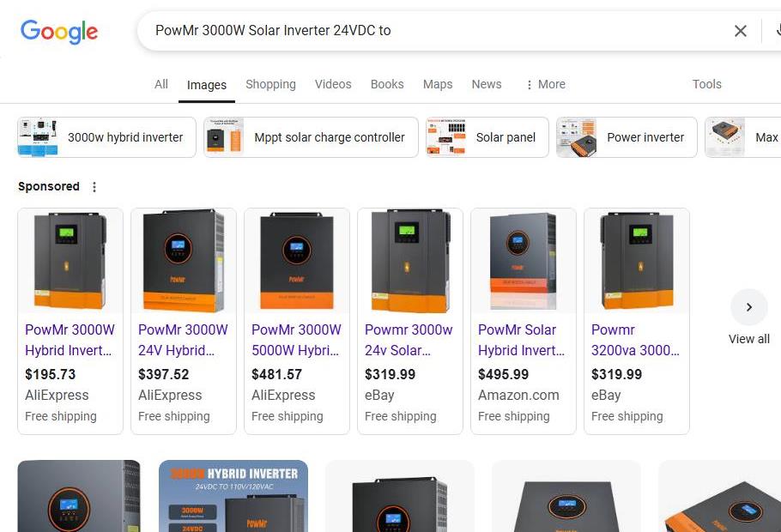
Task: Switch to the Shopping tab
Action: click(270, 84)
